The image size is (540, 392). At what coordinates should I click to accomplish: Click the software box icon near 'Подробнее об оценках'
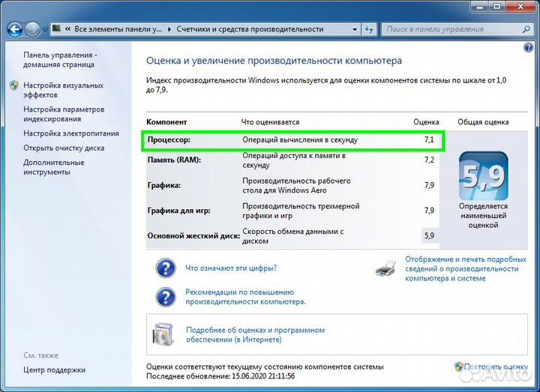164,334
